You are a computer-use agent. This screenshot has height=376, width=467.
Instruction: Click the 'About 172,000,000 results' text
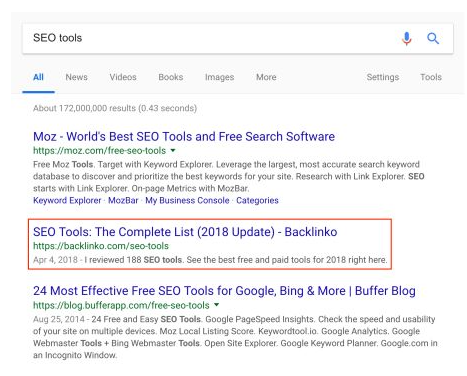[x=115, y=108]
